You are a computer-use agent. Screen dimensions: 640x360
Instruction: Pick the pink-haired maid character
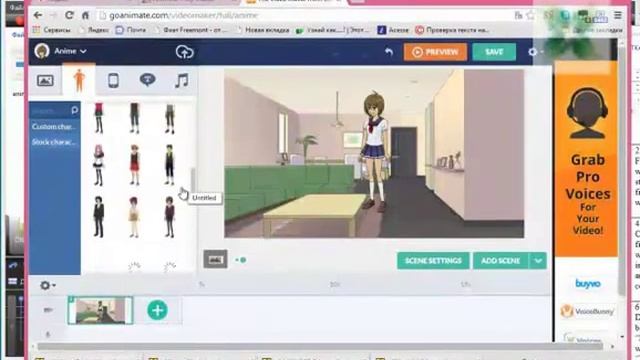point(98,165)
